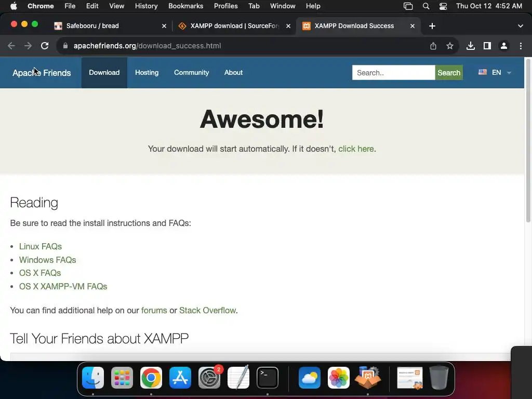Screen dimensions: 532x399
Task: Open Terminal from the dock
Action: [268, 378]
